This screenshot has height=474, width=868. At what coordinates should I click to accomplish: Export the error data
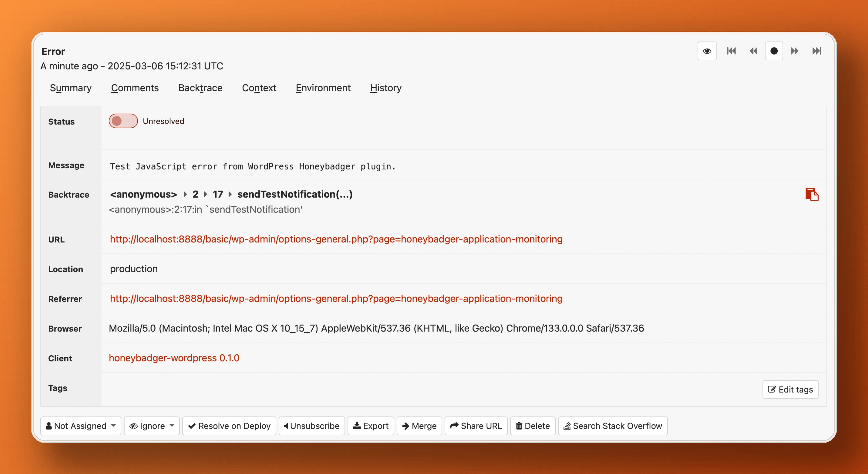(371, 426)
